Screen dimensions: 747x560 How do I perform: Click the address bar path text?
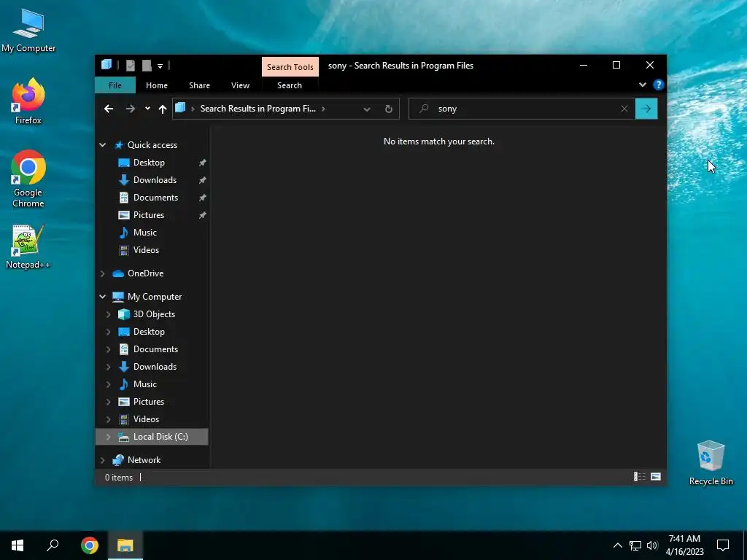258,109
